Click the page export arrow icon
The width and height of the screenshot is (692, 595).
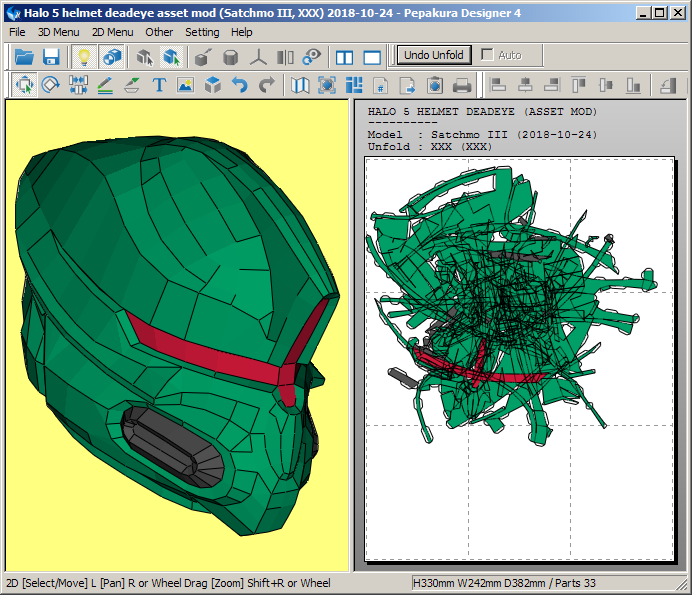pos(407,85)
